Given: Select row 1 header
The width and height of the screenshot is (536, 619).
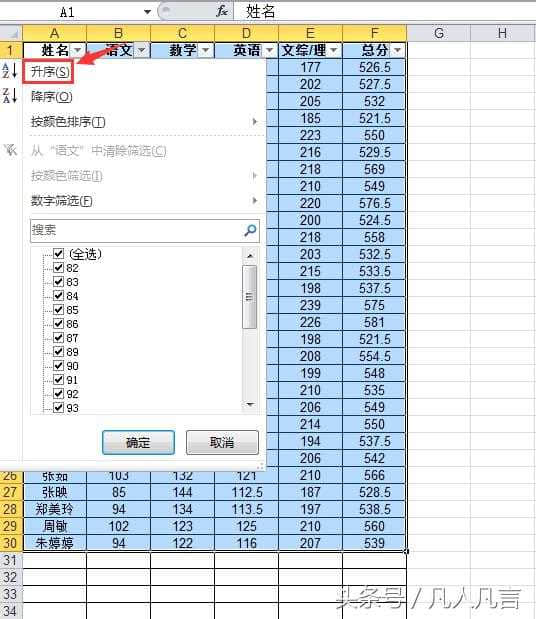Looking at the screenshot, I should pyautogui.click(x=11, y=50).
